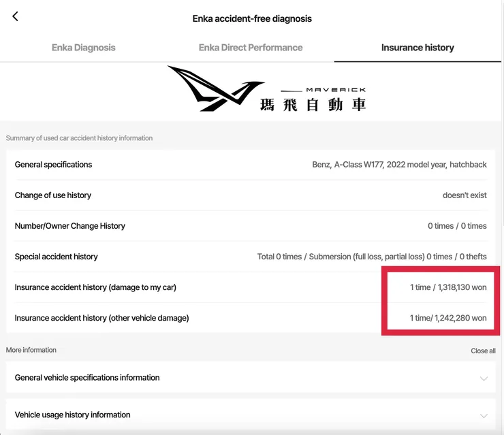Expand the Vehicle usage history information chevron
The image size is (504, 435).
[x=484, y=415]
